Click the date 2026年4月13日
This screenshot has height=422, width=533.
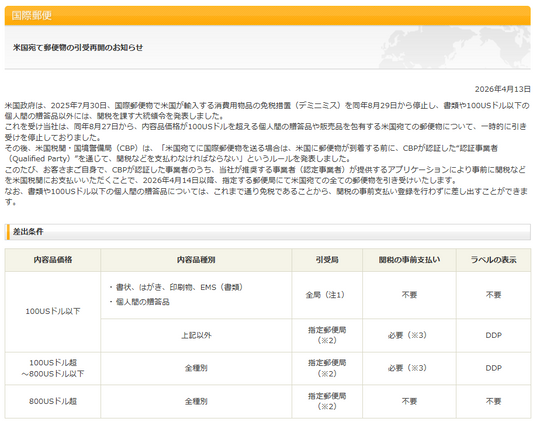click(502, 89)
